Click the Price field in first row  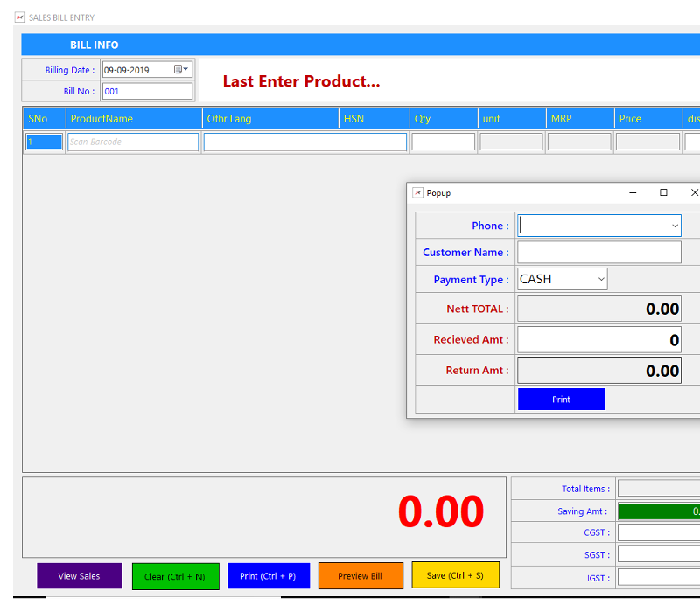coord(647,142)
